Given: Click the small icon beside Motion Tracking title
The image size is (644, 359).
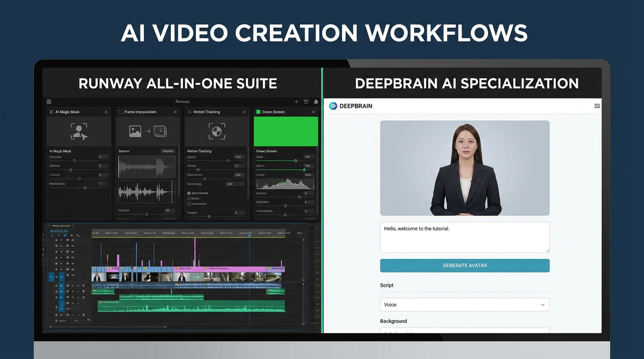Looking at the screenshot, I should pos(190,112).
